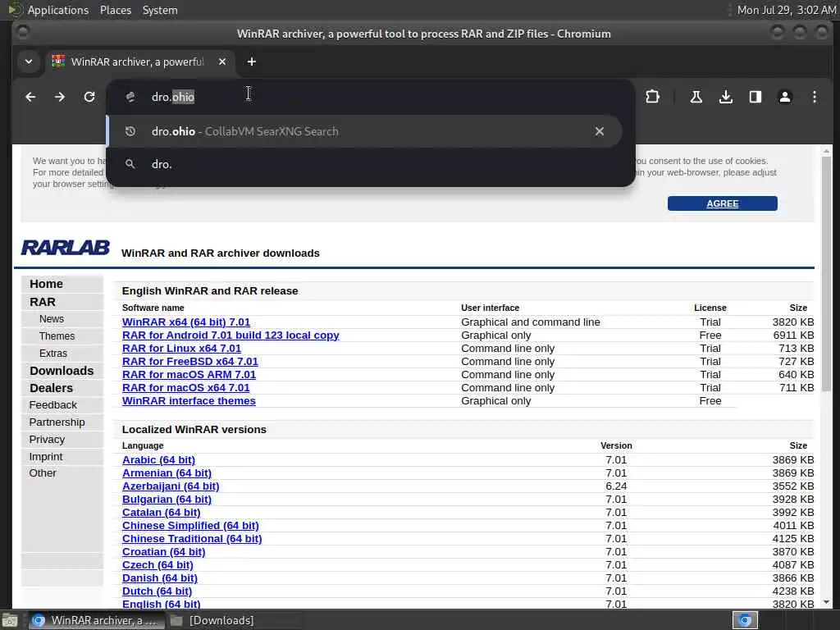Open the Home sidebar item
This screenshot has width=840, height=630.
pyautogui.click(x=46, y=284)
